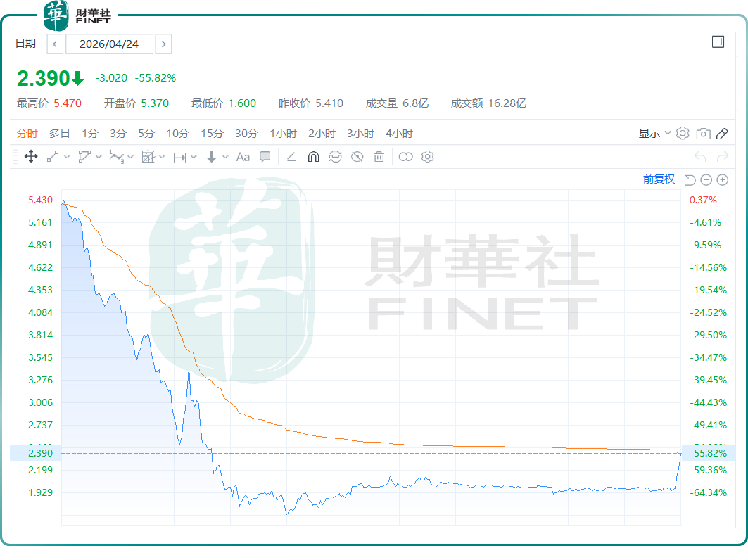Open chart settings gear beside 显示
The image size is (748, 560).
[683, 134]
